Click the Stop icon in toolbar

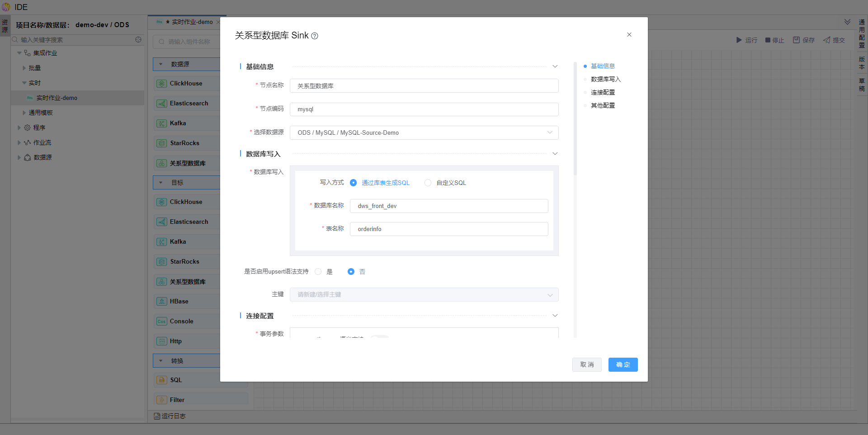point(768,40)
